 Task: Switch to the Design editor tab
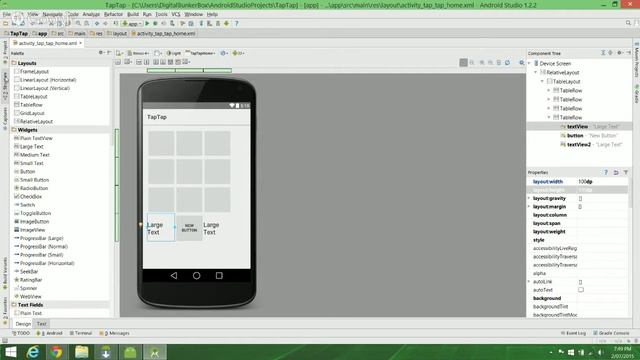[23, 324]
